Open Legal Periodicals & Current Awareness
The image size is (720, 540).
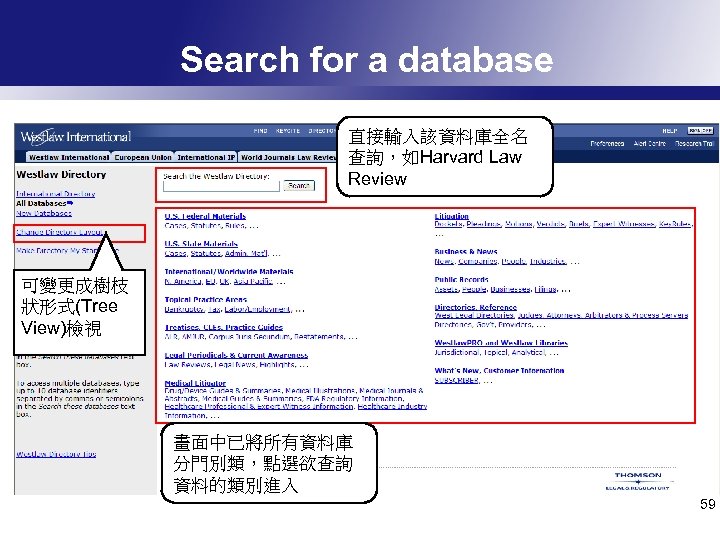[x=236, y=355]
